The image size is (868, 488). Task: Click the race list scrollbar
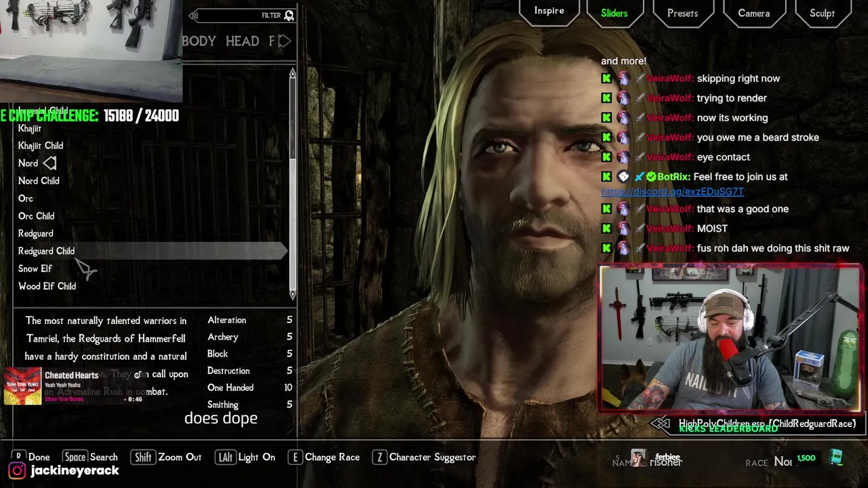[292, 183]
